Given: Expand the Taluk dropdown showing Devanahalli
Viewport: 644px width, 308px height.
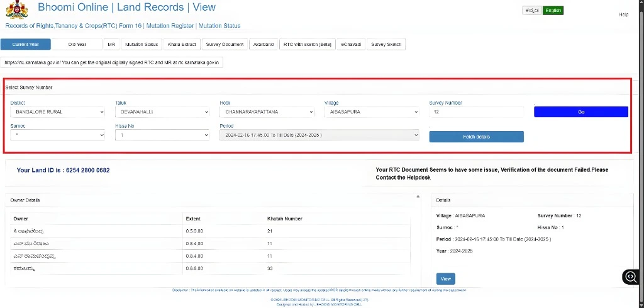Looking at the screenshot, I should pos(162,112).
